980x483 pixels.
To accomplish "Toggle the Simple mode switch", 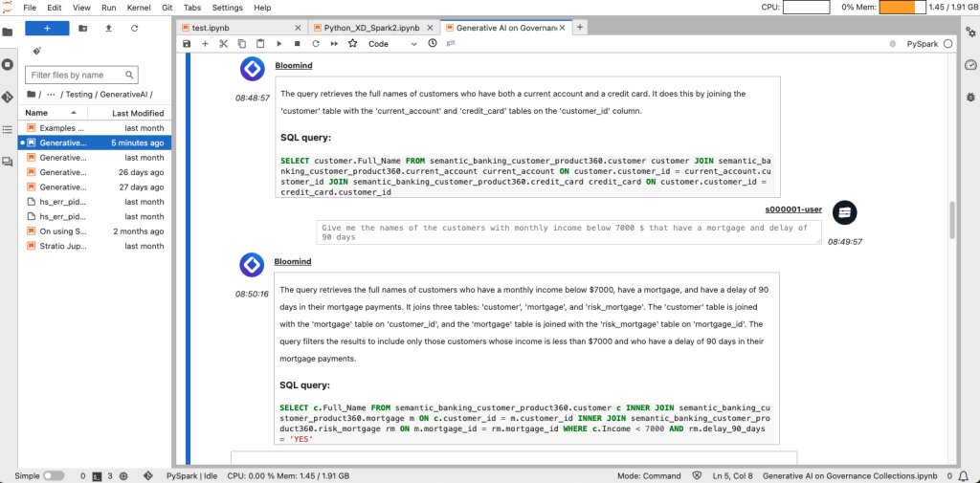I will click(54, 475).
